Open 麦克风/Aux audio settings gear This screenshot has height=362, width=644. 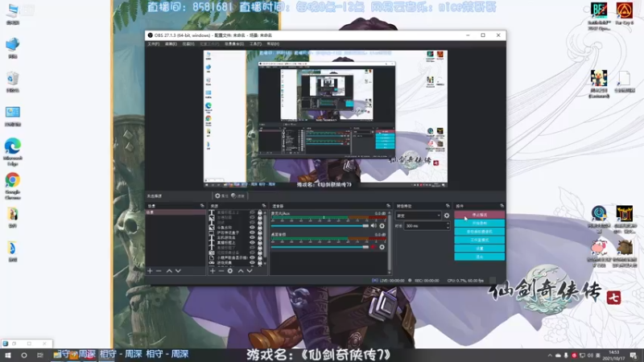(x=382, y=226)
